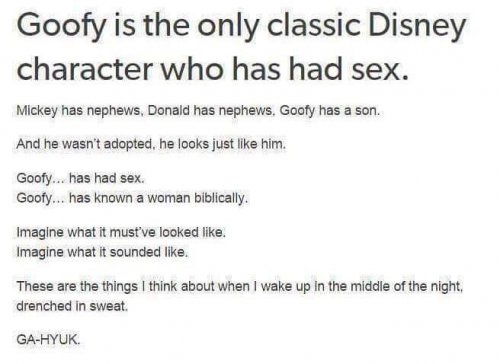Click the line starting 'These are the things'

[240, 286]
